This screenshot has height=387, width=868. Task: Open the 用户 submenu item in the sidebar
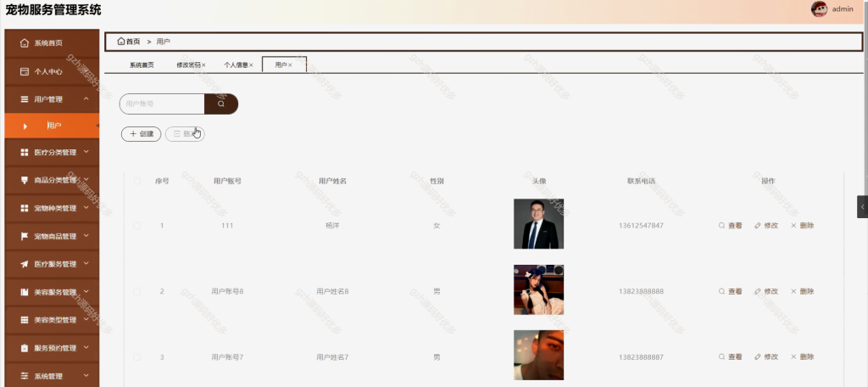click(x=52, y=126)
